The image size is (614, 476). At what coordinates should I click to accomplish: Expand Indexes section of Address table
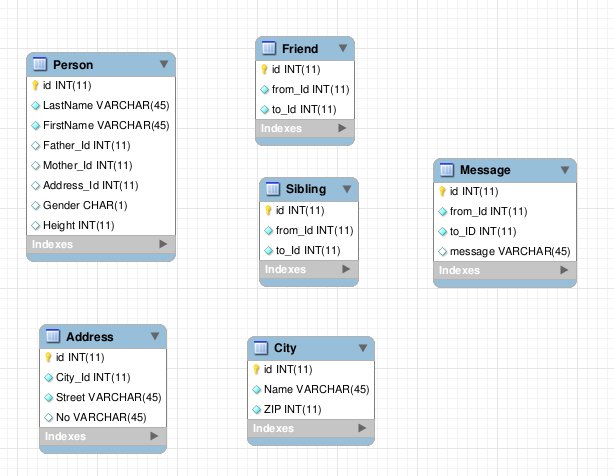click(154, 436)
